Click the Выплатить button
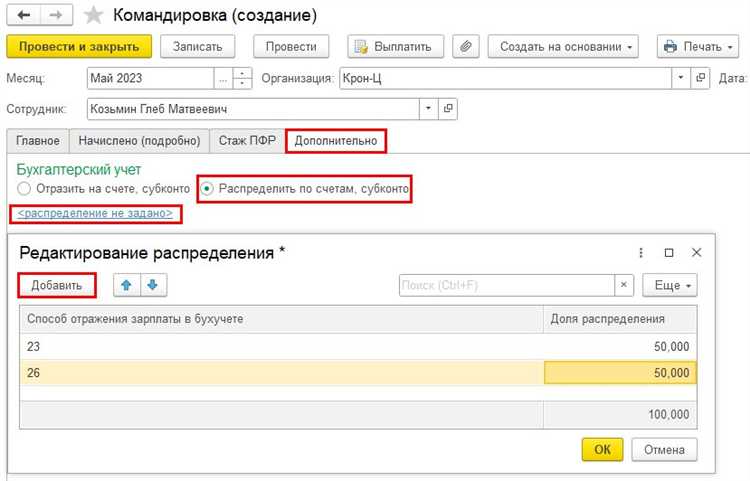This screenshot has width=750, height=481. [x=396, y=46]
